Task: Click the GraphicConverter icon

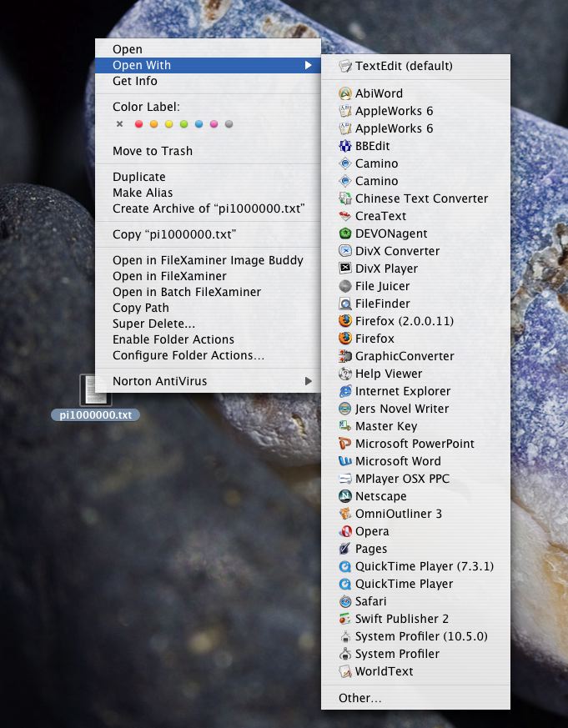Action: (345, 356)
